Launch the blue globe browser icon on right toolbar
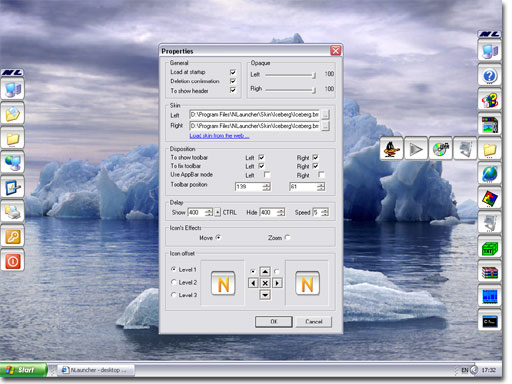The height and width of the screenshot is (384, 512). 489,174
